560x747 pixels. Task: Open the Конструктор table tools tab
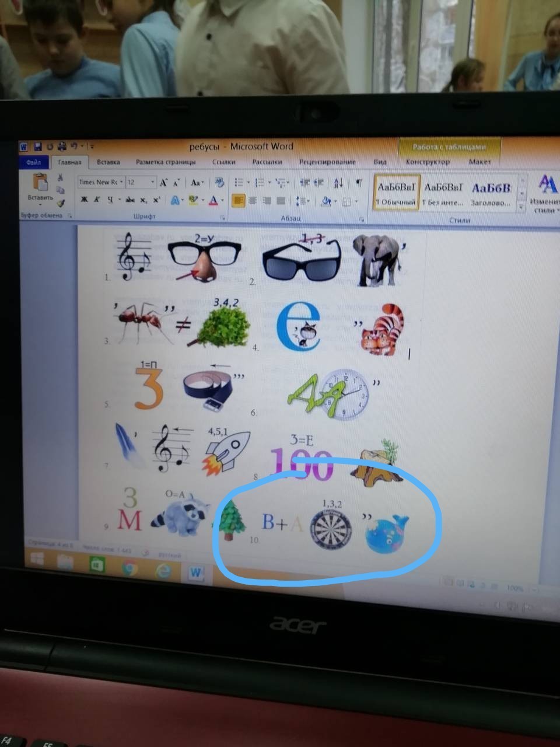click(x=428, y=162)
